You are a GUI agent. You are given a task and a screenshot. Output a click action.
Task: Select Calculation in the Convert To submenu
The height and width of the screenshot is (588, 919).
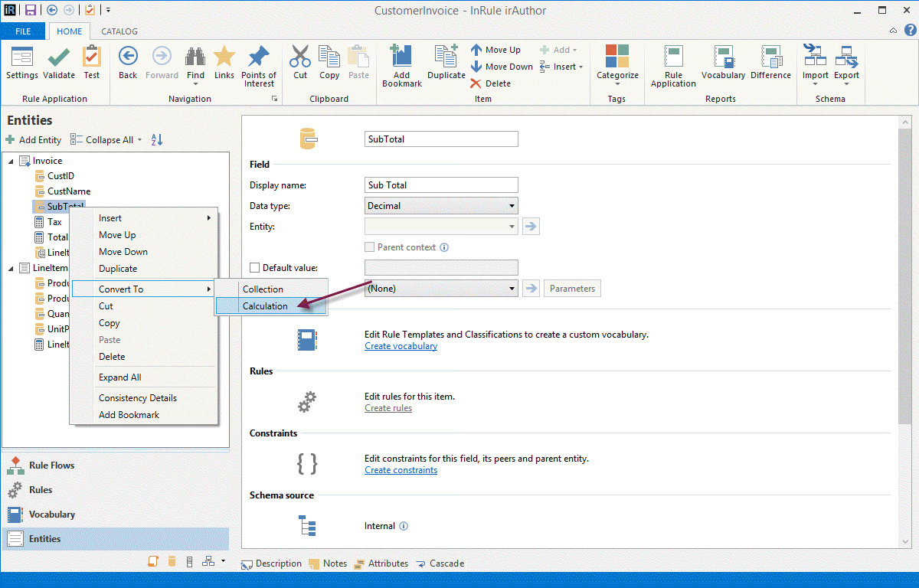265,306
